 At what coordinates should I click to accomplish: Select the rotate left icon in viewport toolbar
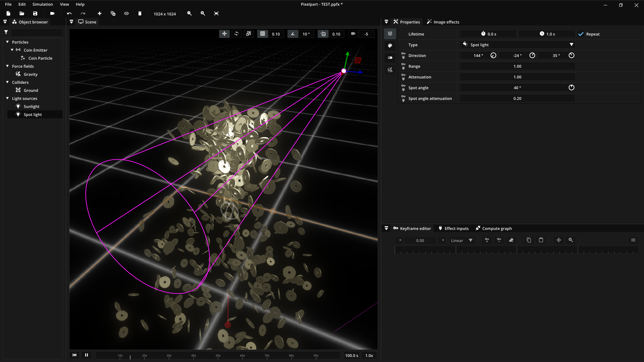click(236, 34)
